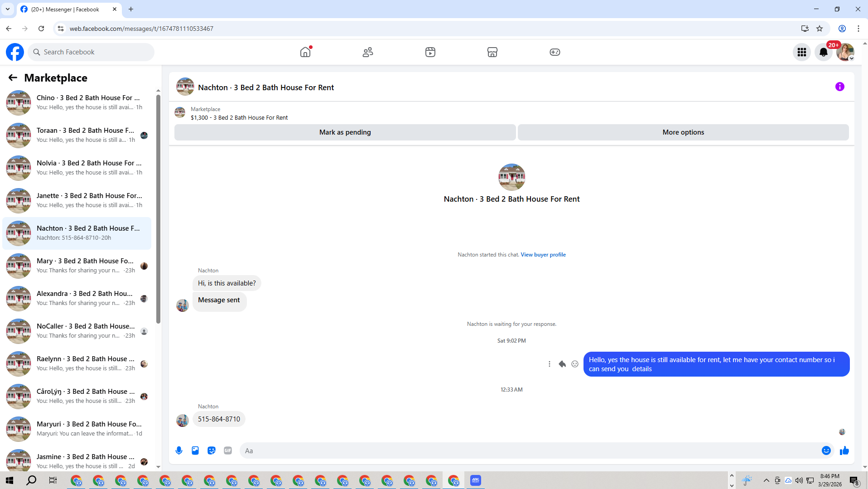Choose a GIF
This screenshot has width=868, height=489.
point(228,450)
